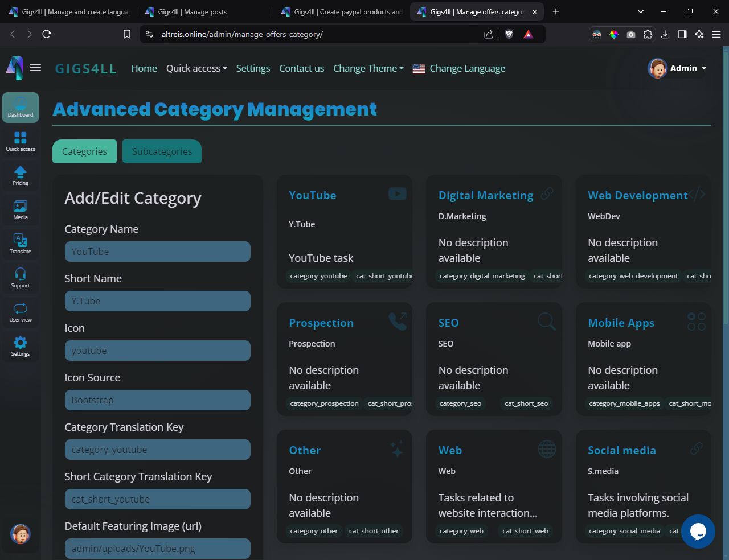Expand the Quick access dropdown

point(196,68)
